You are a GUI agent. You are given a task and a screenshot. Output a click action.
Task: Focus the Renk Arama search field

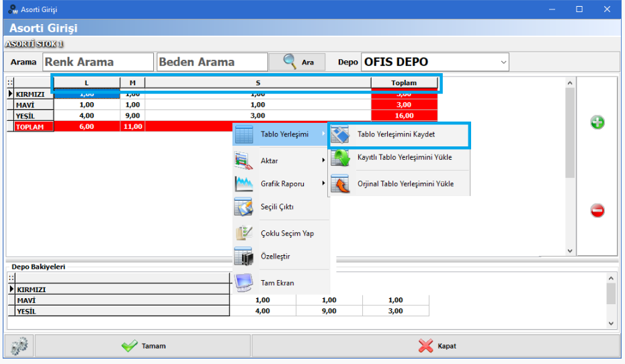click(x=98, y=62)
